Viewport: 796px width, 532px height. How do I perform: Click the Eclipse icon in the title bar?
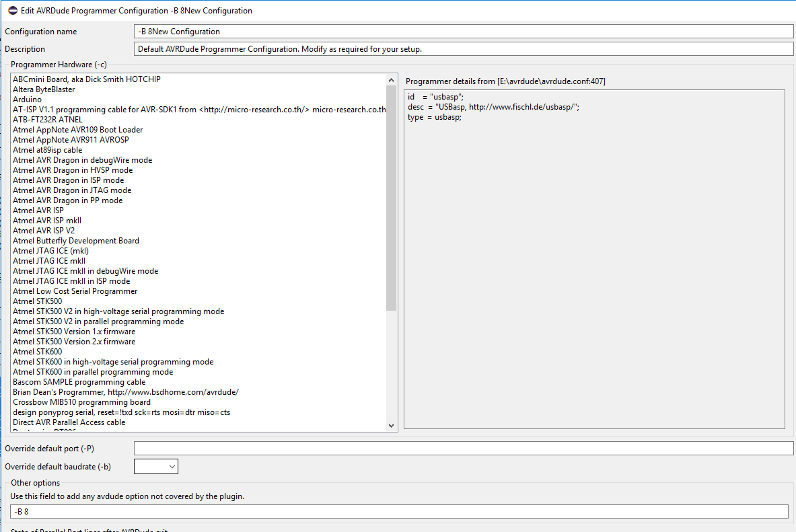pos(13,10)
